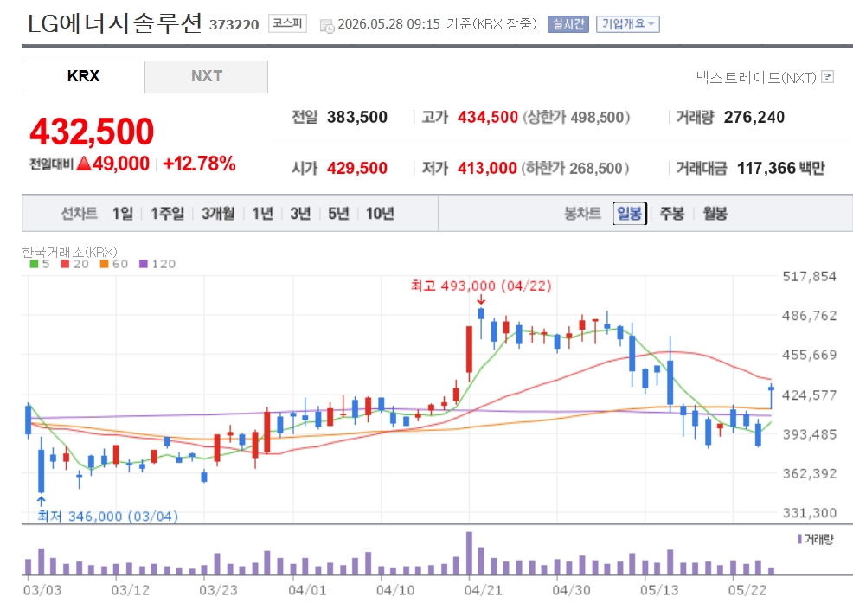
Task: Click the NXT help question-mark icon
Action: click(x=827, y=77)
